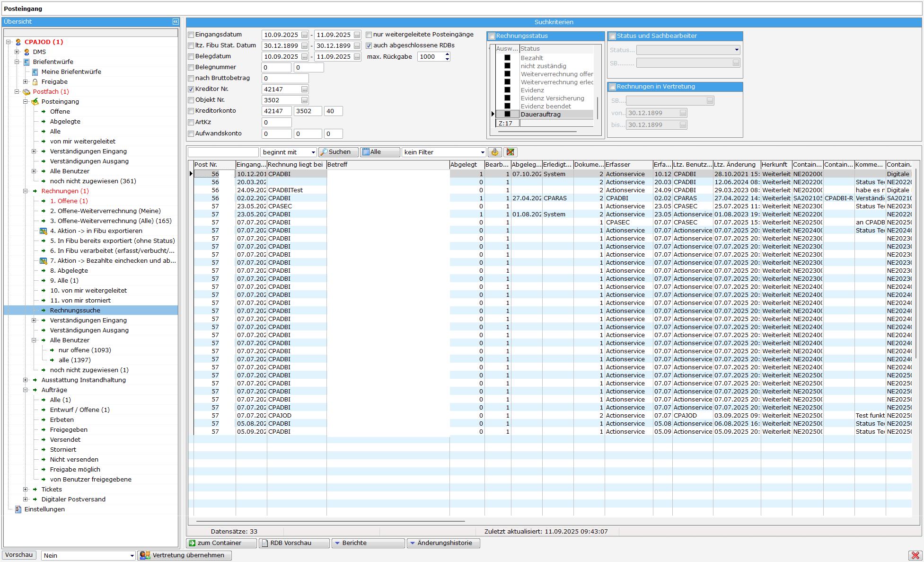Open the Kreditor Nr. lookup button

click(x=304, y=89)
